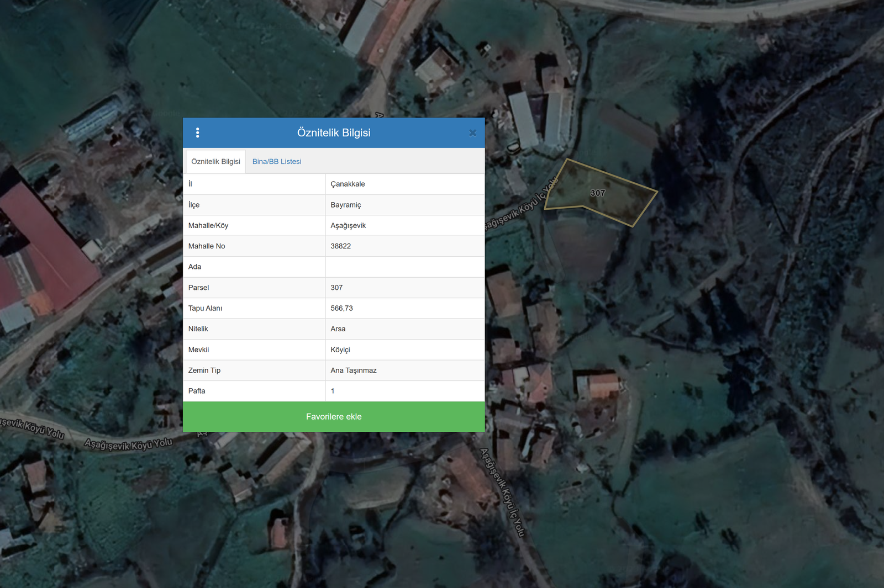This screenshot has height=588, width=884.
Task: Open the three-dot options menu
Action: (197, 133)
